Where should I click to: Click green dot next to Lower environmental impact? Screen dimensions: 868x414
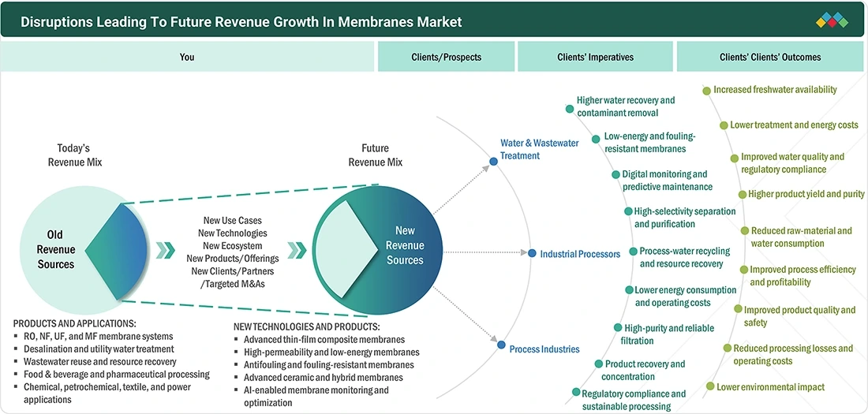710,386
